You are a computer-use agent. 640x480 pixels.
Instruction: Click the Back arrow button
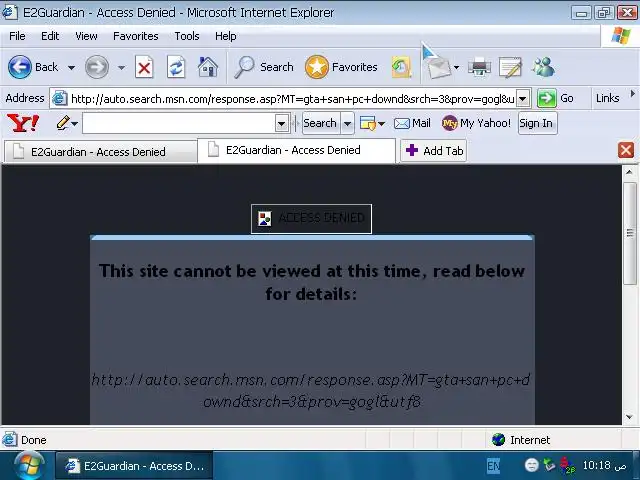pos(20,67)
